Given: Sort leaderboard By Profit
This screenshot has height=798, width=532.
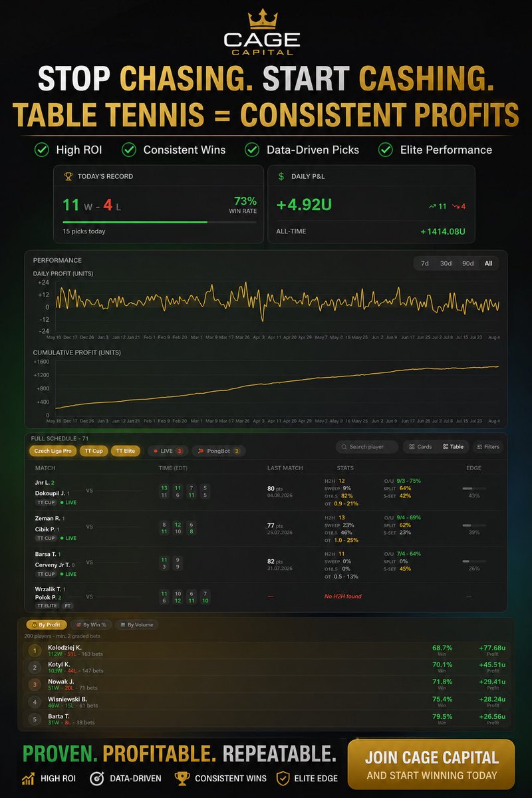Looking at the screenshot, I should point(46,625).
